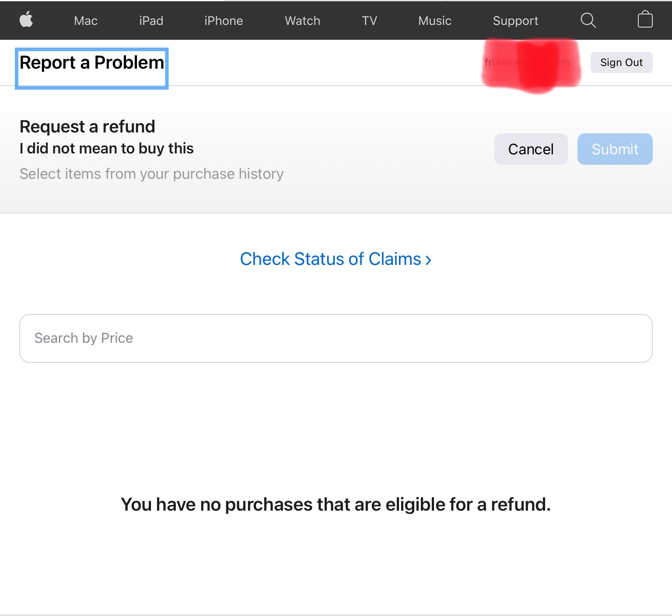Open the Watch navigation item
Viewport: 672px width, 616px height.
click(x=302, y=21)
